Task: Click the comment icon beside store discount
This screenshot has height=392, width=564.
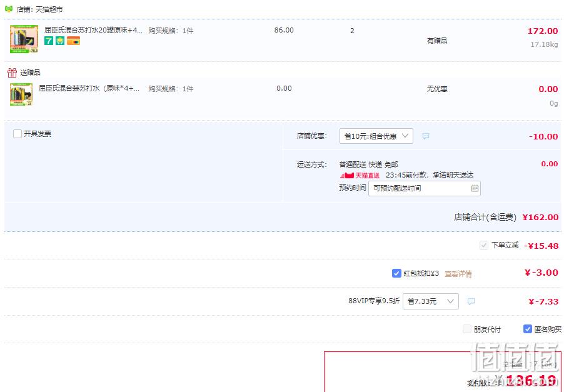Action: click(426, 136)
